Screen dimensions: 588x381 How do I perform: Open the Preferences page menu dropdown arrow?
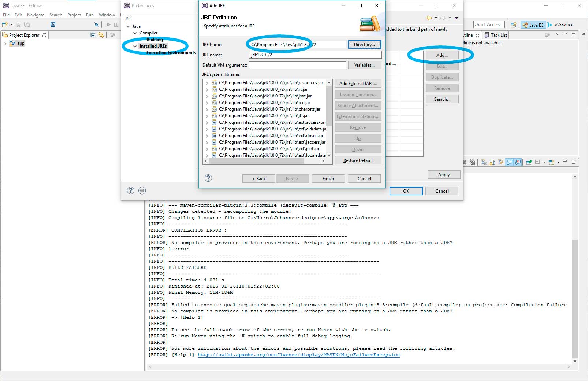[457, 18]
